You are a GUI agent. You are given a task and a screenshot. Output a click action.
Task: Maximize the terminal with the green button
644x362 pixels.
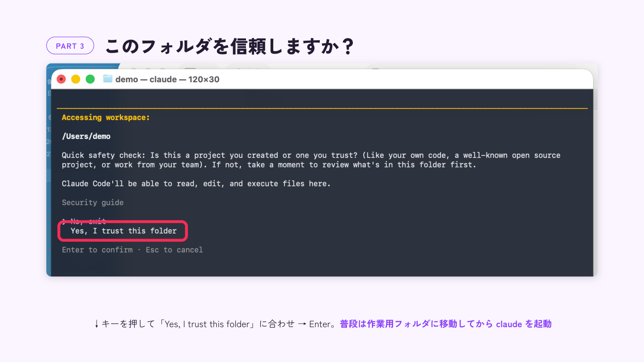tap(90, 79)
